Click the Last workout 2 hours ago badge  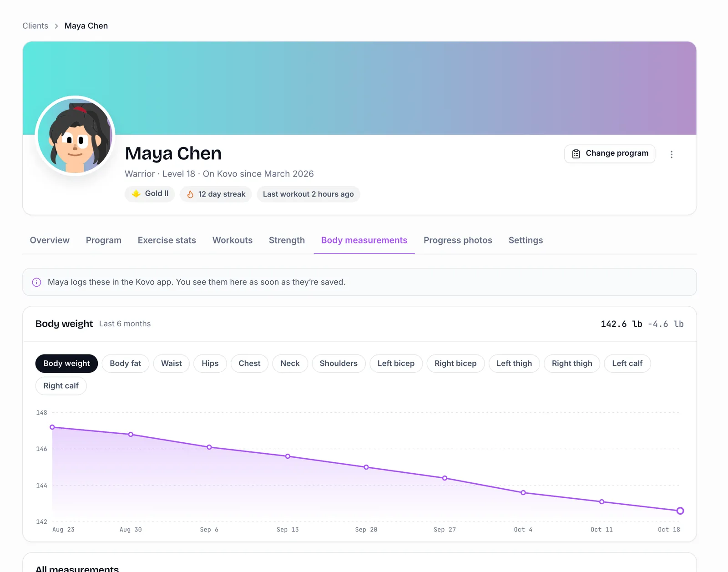308,194
